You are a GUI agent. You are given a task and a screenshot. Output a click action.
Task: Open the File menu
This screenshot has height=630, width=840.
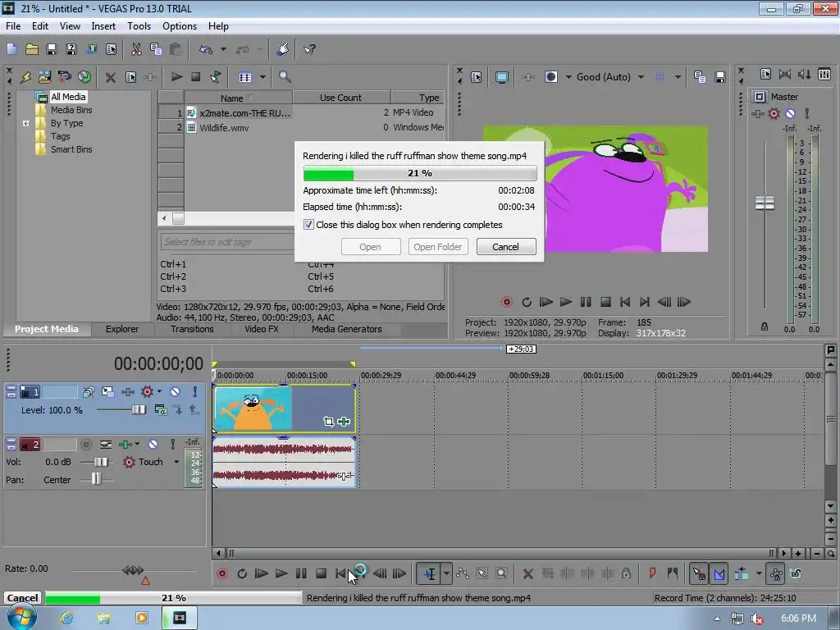[13, 26]
